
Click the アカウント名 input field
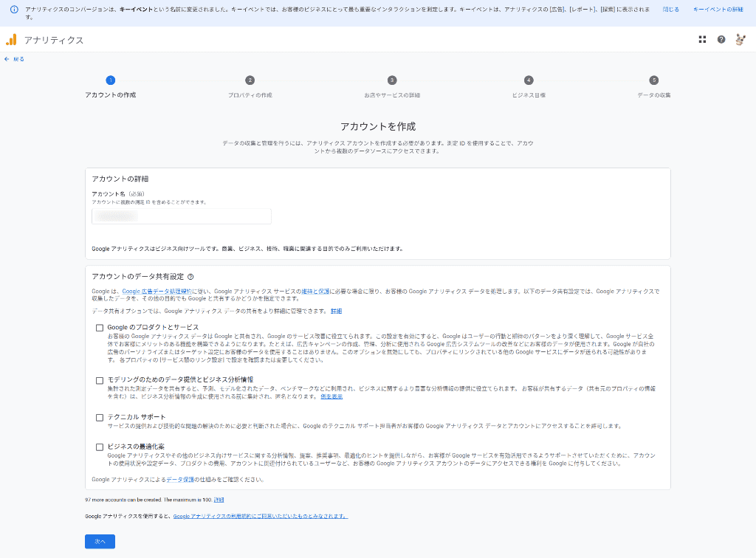(182, 216)
